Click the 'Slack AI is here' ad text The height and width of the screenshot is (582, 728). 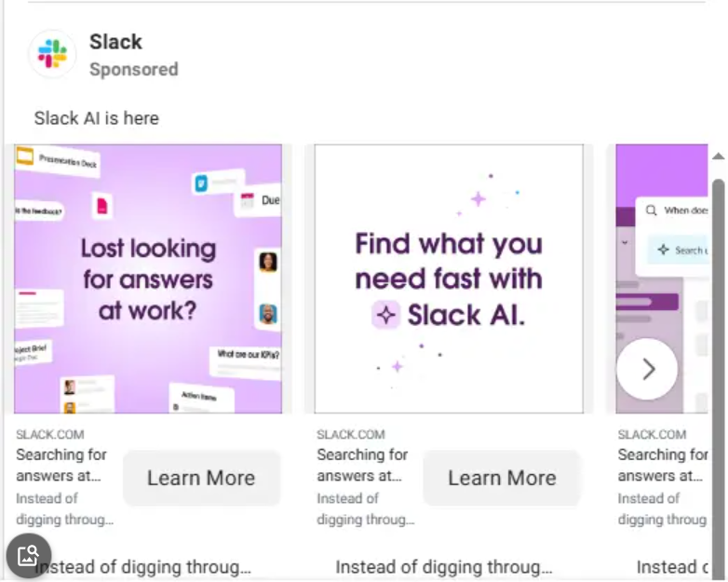[97, 118]
